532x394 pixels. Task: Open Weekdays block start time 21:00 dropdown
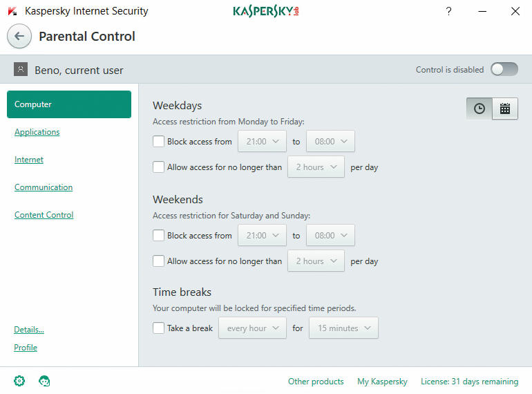(263, 141)
